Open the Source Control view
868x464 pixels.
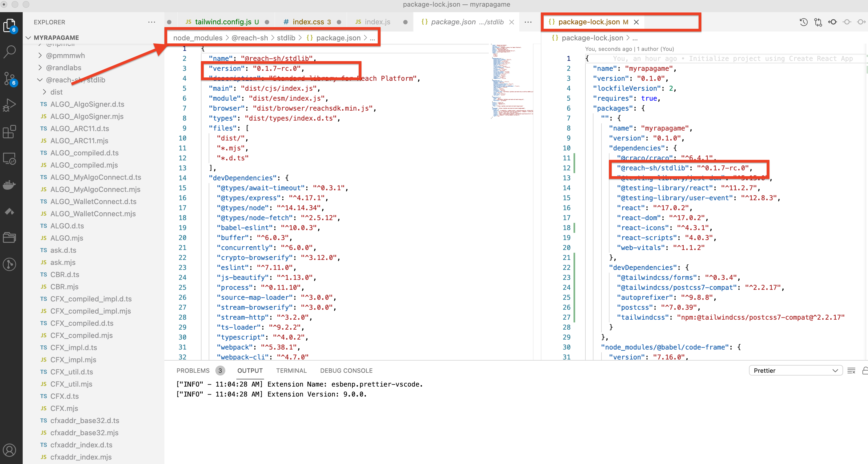coord(10,78)
